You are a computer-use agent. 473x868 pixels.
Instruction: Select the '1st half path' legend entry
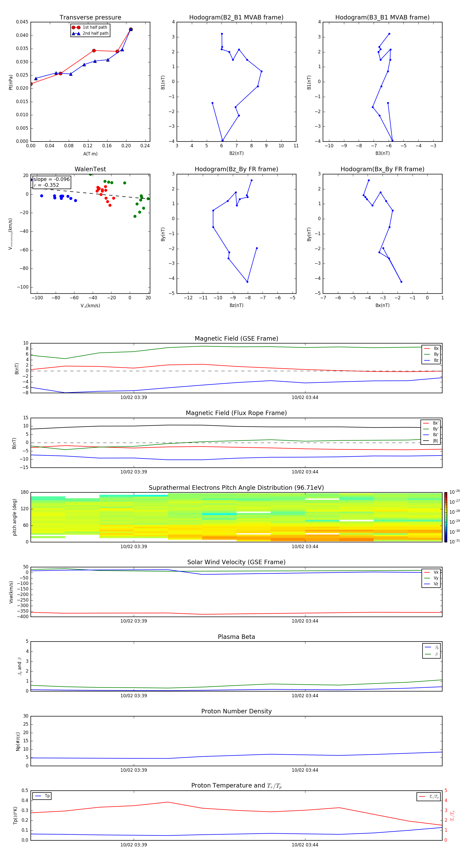click(x=90, y=27)
